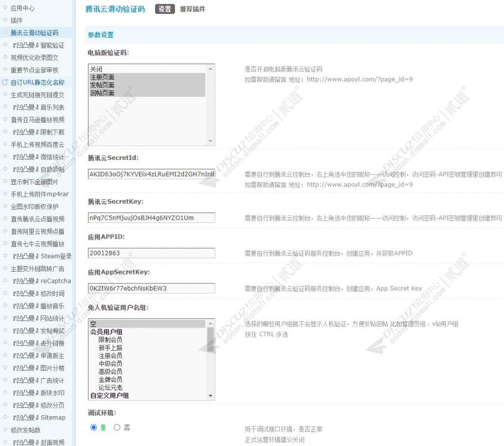The image size is (504, 446).
Task: Open 直传七牛云视频播放 sidebar item
Action: pyautogui.click(x=38, y=243)
